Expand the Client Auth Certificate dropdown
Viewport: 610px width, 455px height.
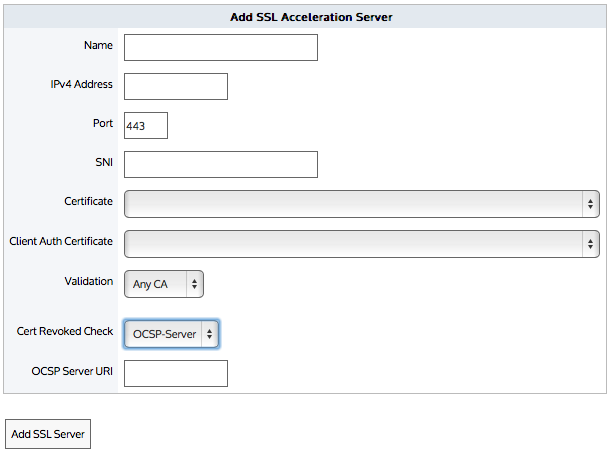coord(361,244)
